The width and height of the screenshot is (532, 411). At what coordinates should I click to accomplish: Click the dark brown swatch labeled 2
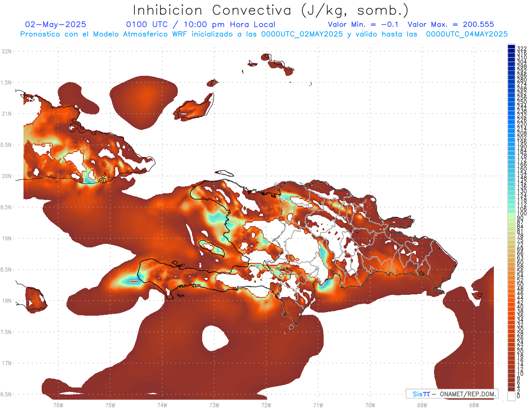(511, 389)
